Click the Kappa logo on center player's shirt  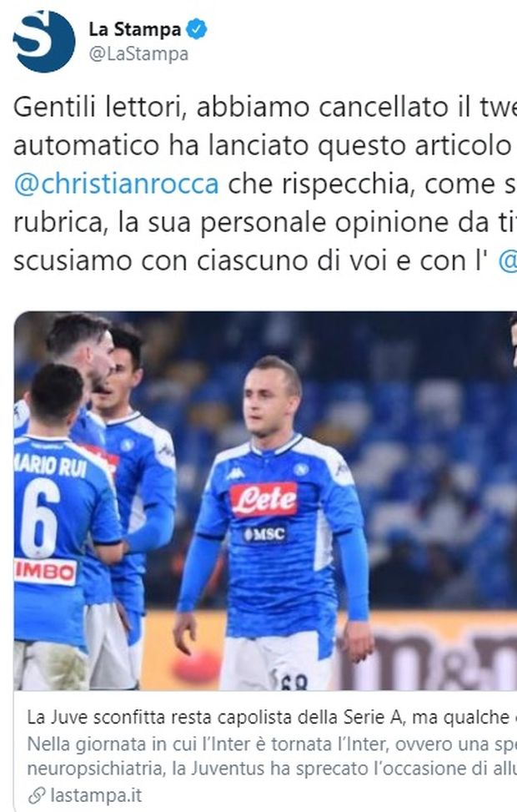pos(235,473)
